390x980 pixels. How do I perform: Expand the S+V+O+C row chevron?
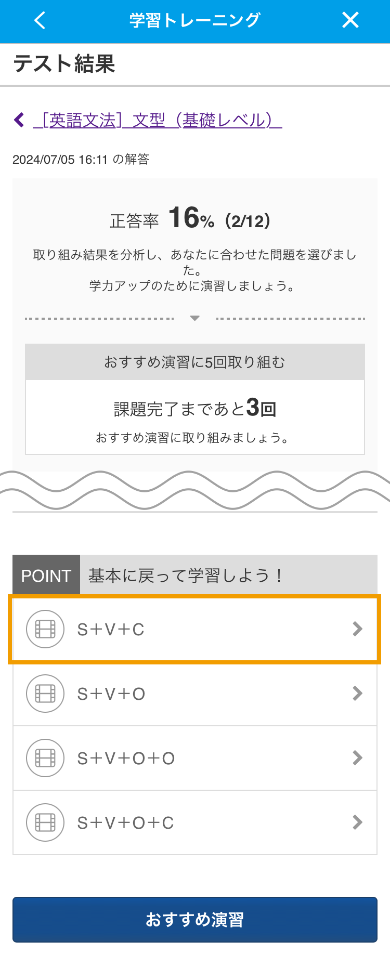coord(357,822)
